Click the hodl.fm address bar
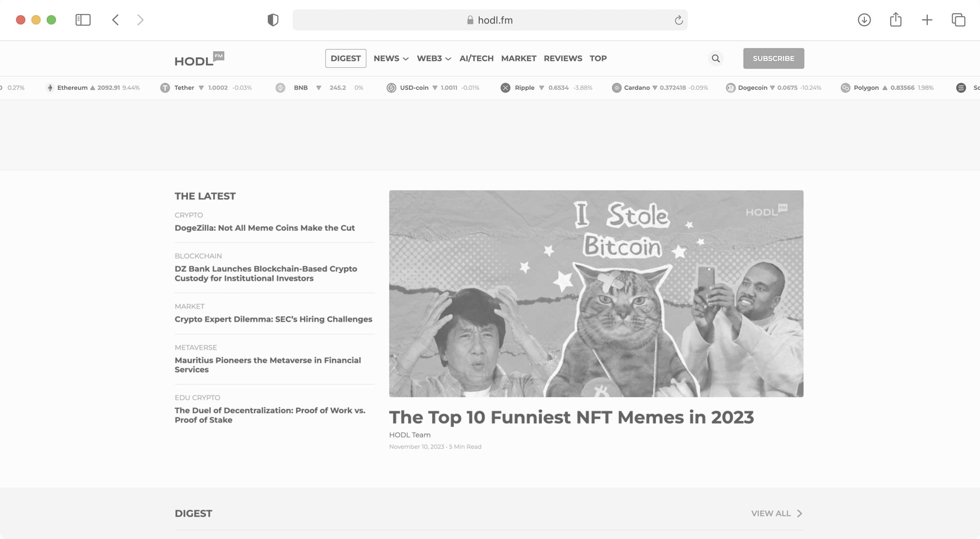Image resolution: width=980 pixels, height=539 pixels. click(490, 20)
